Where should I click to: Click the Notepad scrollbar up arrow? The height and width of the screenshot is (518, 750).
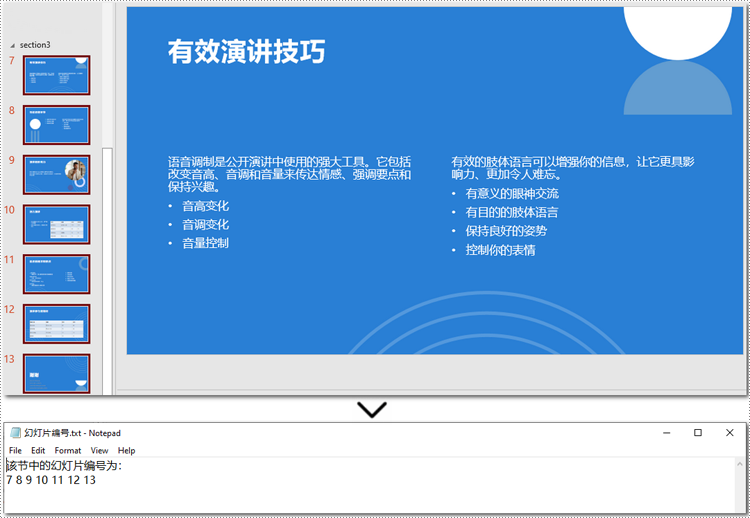[739, 464]
